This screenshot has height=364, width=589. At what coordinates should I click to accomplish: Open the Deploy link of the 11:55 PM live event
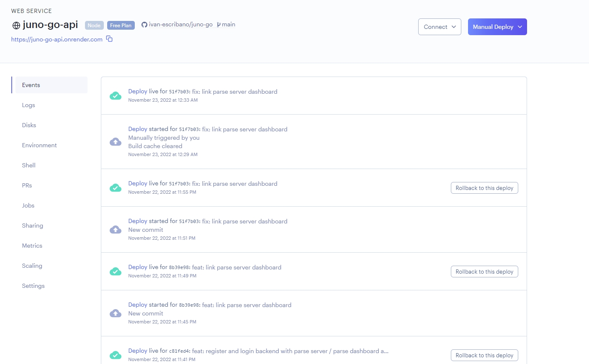pos(138,183)
